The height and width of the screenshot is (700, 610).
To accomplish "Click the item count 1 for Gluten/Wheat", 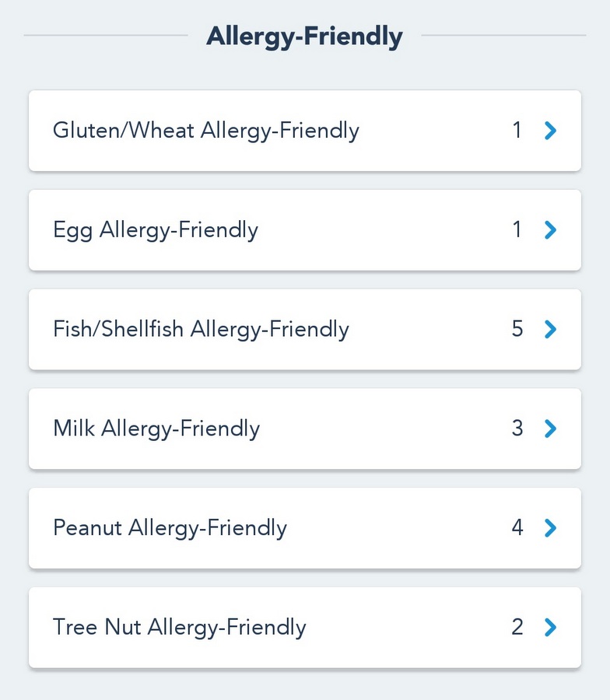I will point(517,131).
